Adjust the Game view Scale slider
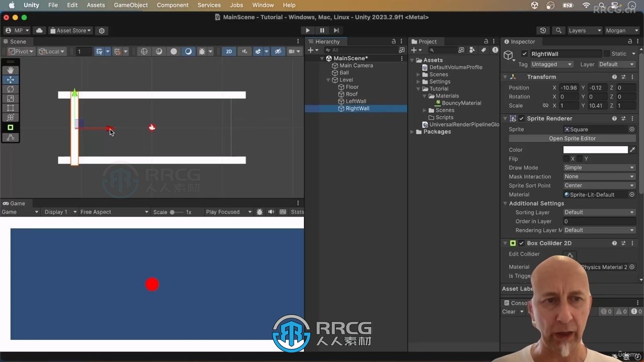 176,212
